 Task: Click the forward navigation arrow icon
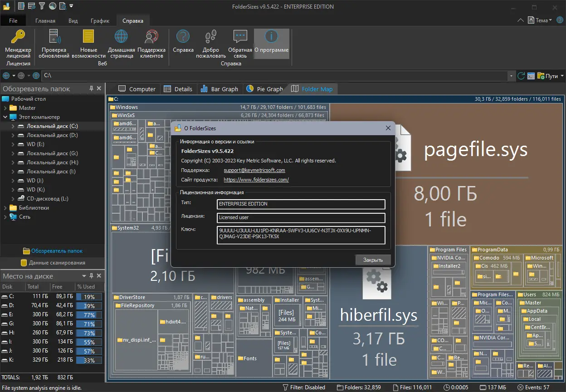point(21,76)
